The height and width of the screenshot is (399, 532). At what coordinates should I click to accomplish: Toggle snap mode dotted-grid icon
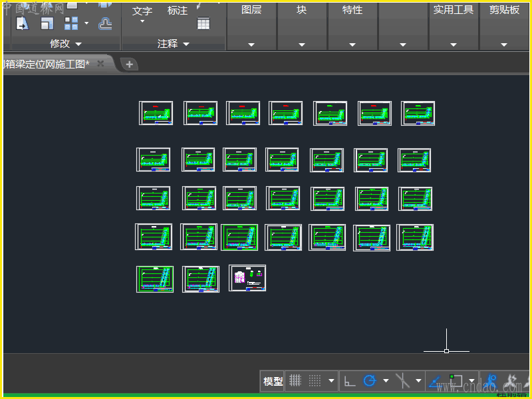click(315, 380)
